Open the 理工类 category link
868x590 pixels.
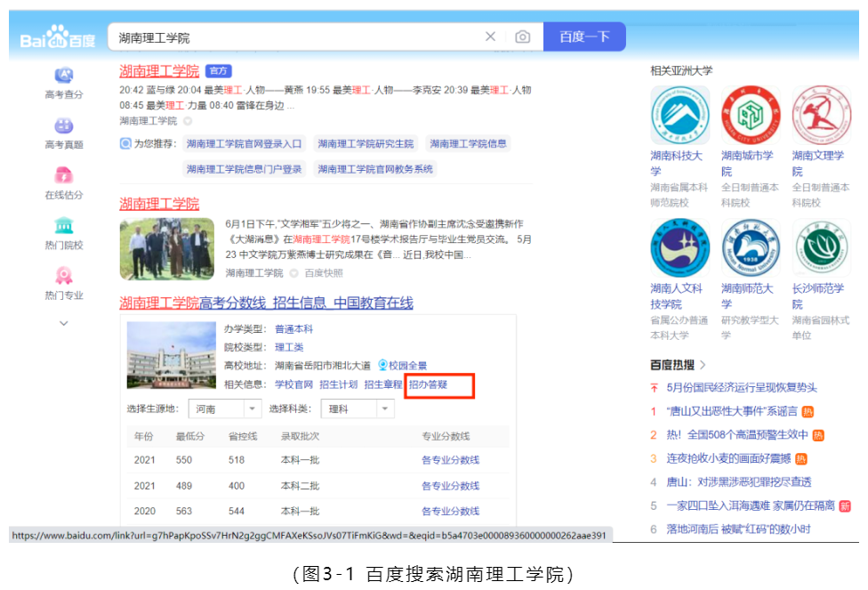[290, 347]
